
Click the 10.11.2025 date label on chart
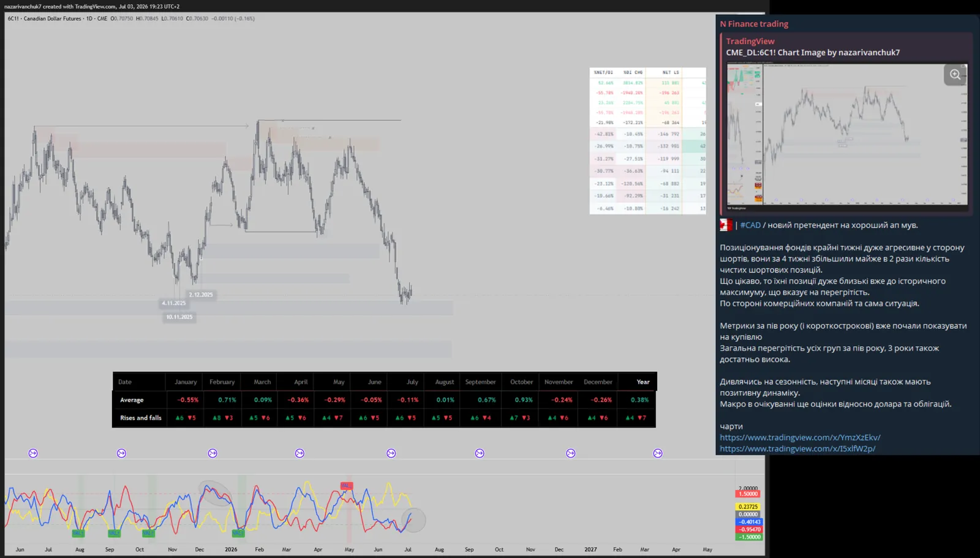[179, 317]
